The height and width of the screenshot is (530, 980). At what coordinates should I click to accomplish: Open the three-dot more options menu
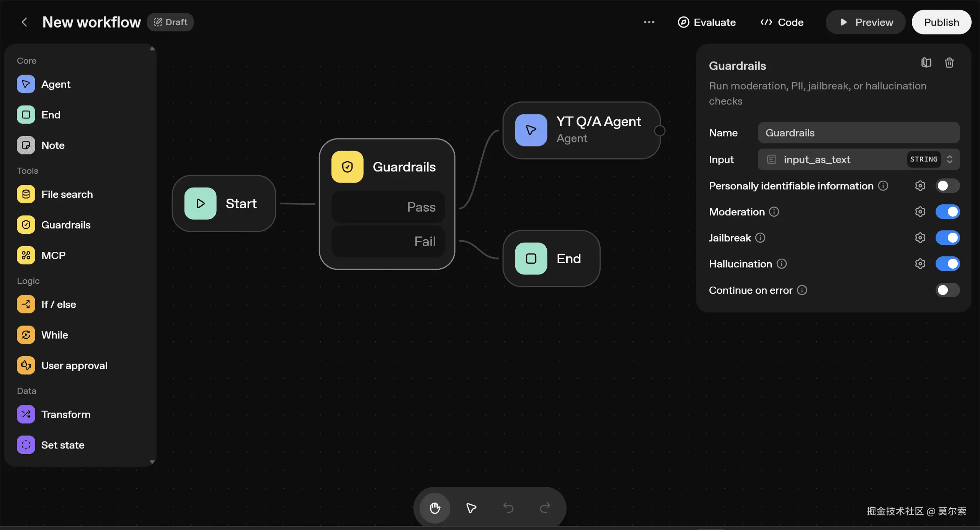pyautogui.click(x=649, y=22)
